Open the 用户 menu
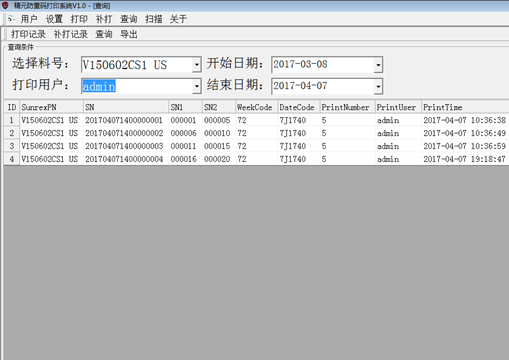509x360 pixels. point(29,19)
